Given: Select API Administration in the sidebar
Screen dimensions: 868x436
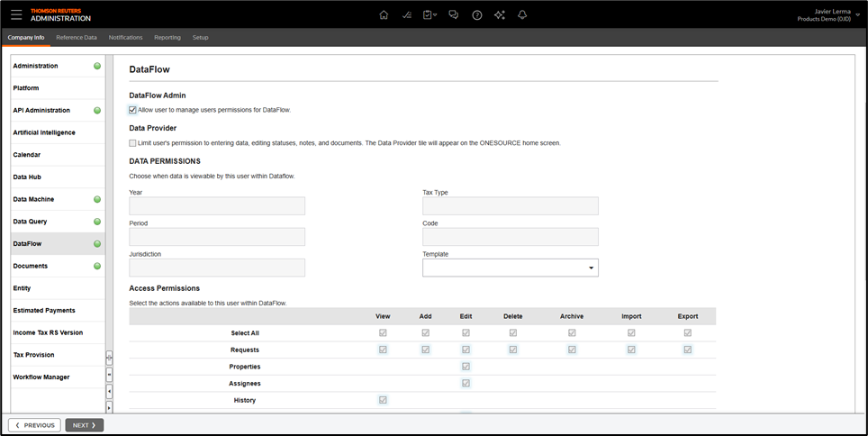Looking at the screenshot, I should coord(58,110).
